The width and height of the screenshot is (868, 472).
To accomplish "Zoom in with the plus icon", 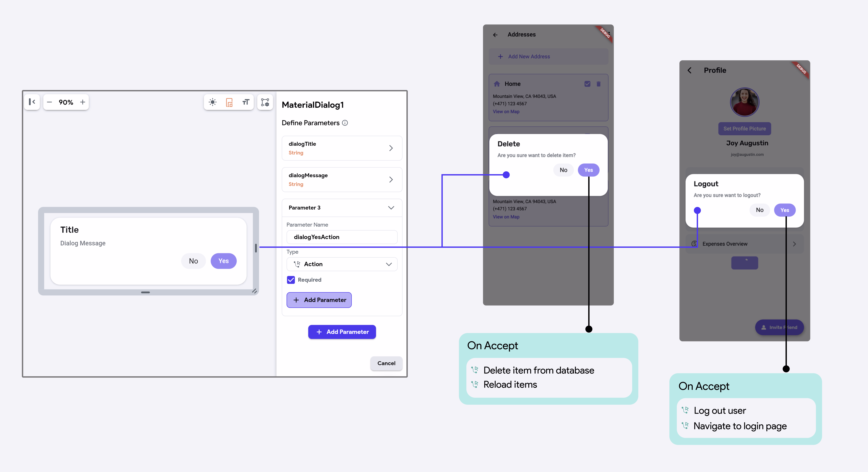I will click(x=83, y=102).
